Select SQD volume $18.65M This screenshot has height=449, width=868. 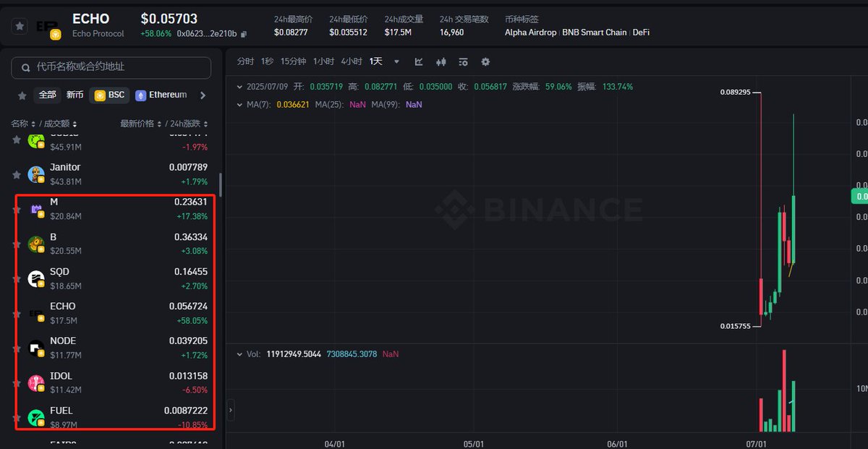[x=66, y=286]
